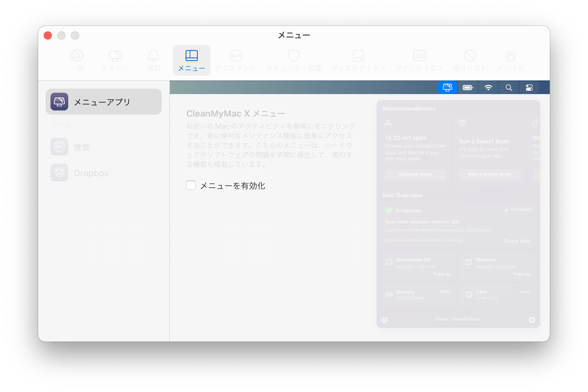
Task: Click the Battery overview tile
Action: pos(418,295)
